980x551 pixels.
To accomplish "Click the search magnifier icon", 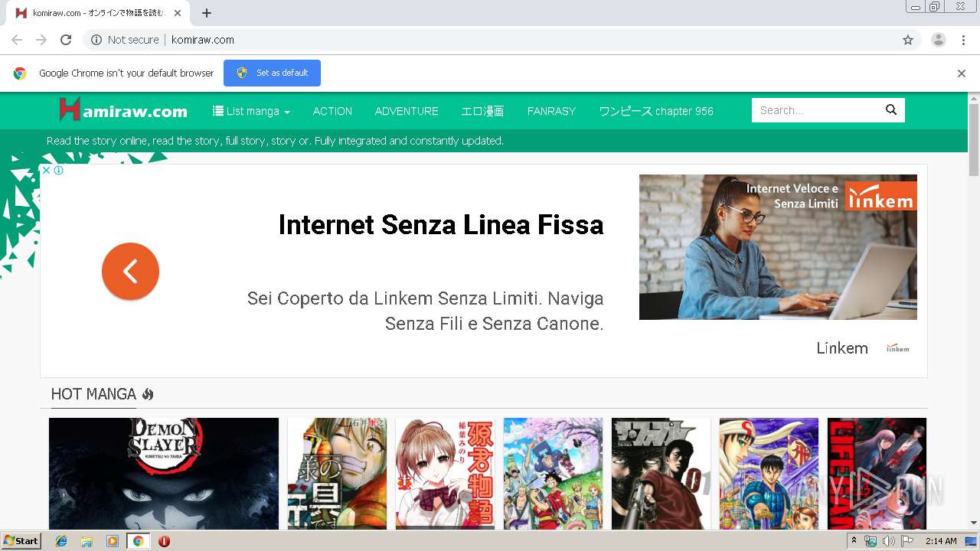I will (x=891, y=109).
